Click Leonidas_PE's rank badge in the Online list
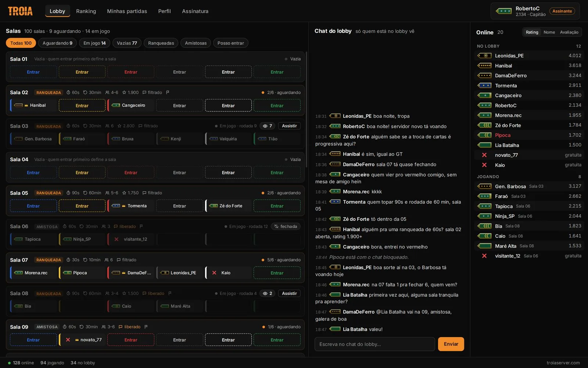The width and height of the screenshot is (588, 368). click(484, 56)
